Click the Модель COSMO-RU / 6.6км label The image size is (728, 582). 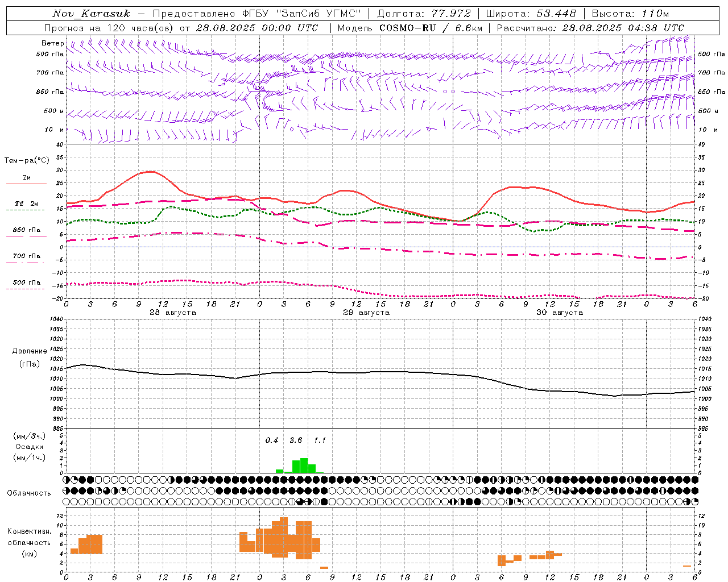tap(410, 28)
